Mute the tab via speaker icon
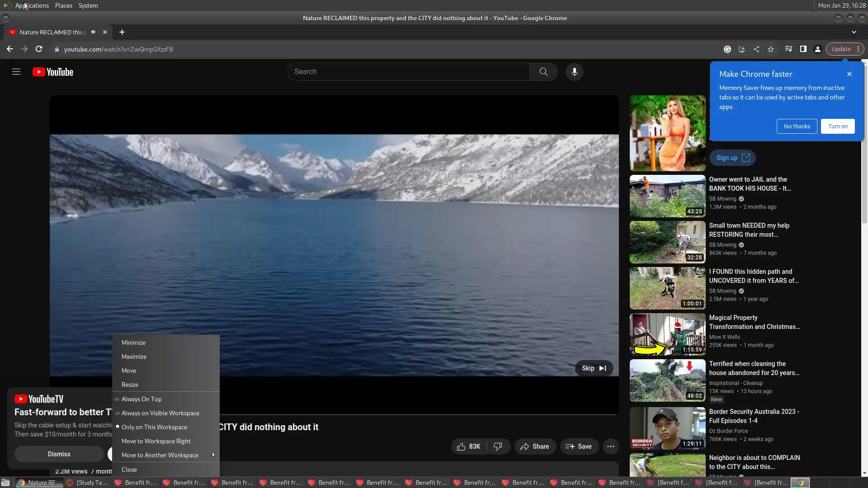 pyautogui.click(x=93, y=32)
